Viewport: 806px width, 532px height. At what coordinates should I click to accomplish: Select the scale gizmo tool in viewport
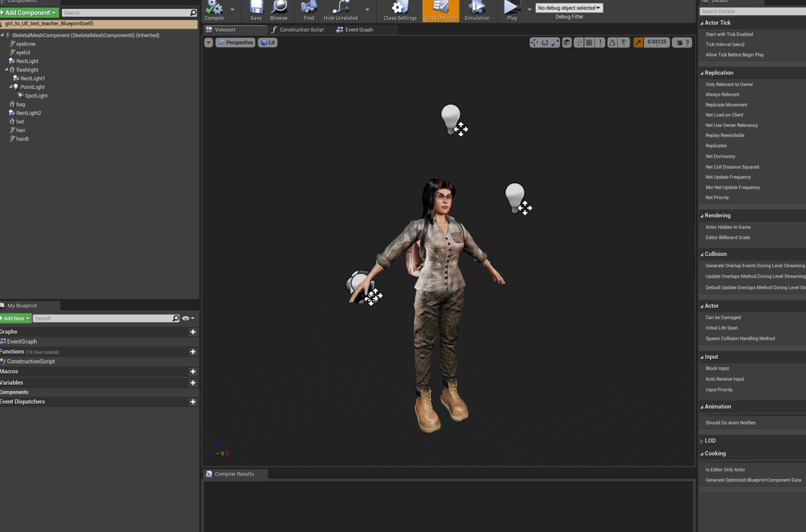[555, 43]
